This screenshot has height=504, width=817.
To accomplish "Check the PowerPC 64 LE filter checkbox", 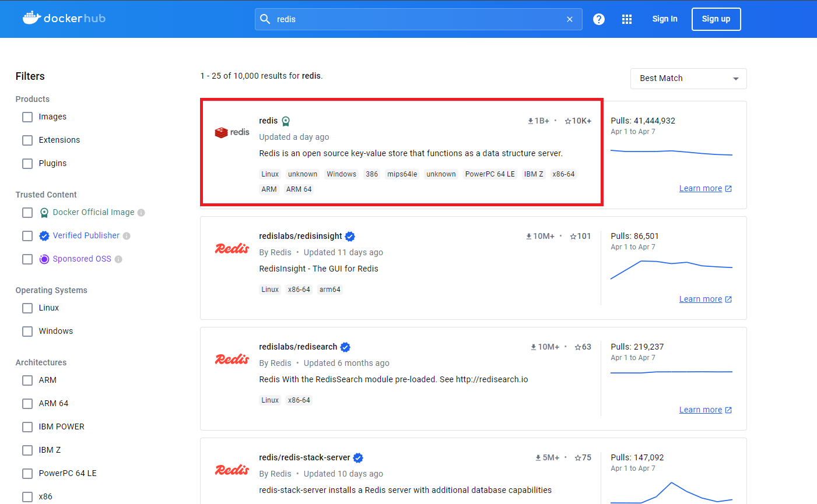I will (27, 474).
